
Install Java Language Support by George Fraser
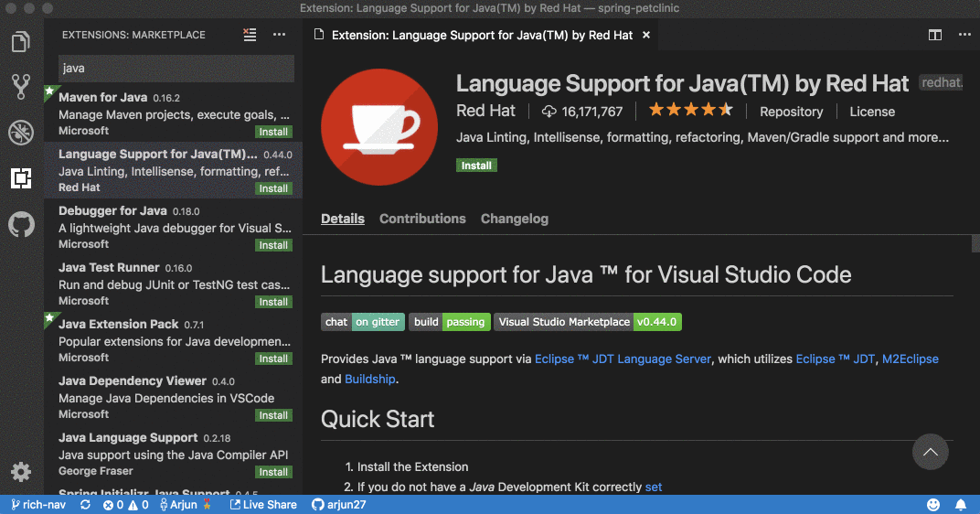pyautogui.click(x=273, y=472)
